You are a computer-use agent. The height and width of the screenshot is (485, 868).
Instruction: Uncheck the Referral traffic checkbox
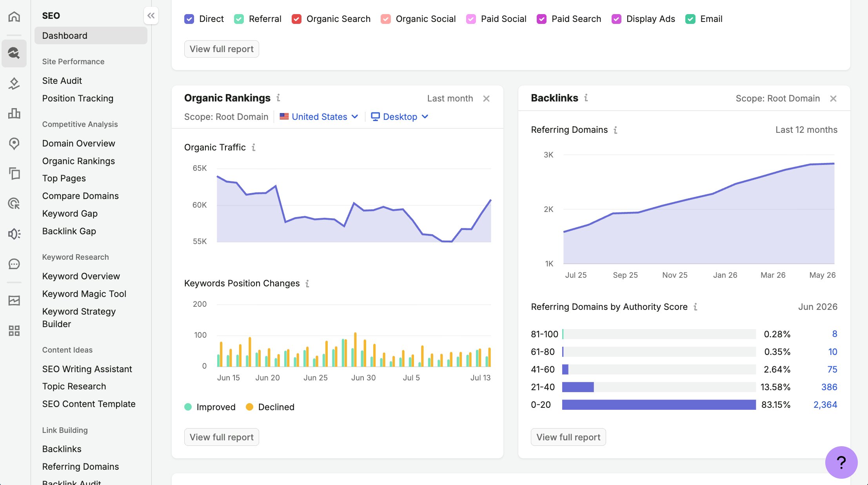tap(239, 19)
